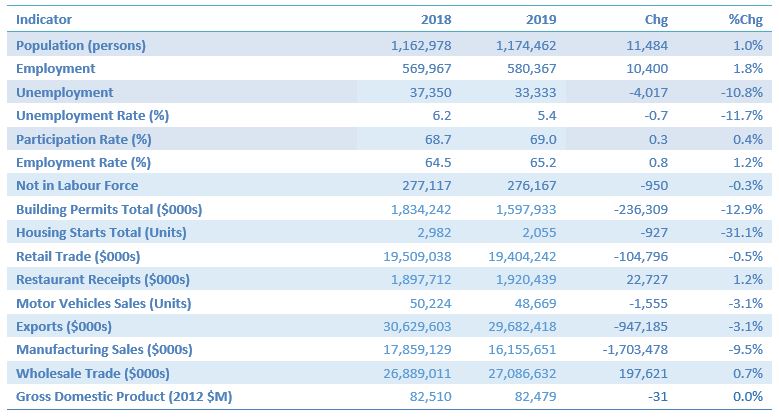This screenshot has height=418, width=779.
Task: Select the Population (persons) row label
Action: pyautogui.click(x=81, y=45)
